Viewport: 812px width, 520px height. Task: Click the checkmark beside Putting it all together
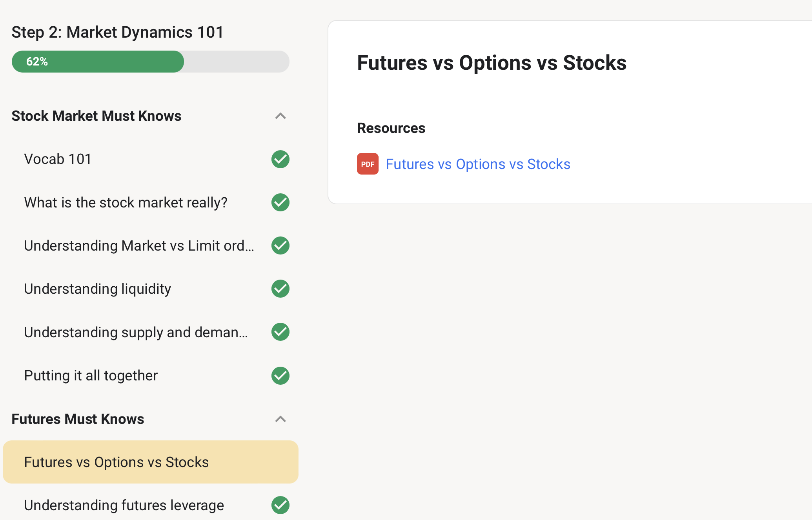tap(280, 375)
